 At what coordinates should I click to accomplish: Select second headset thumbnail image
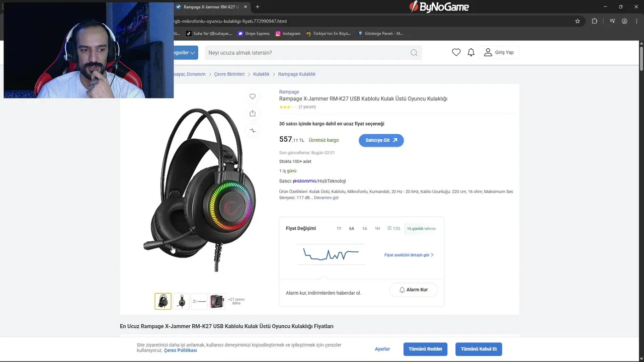181,301
